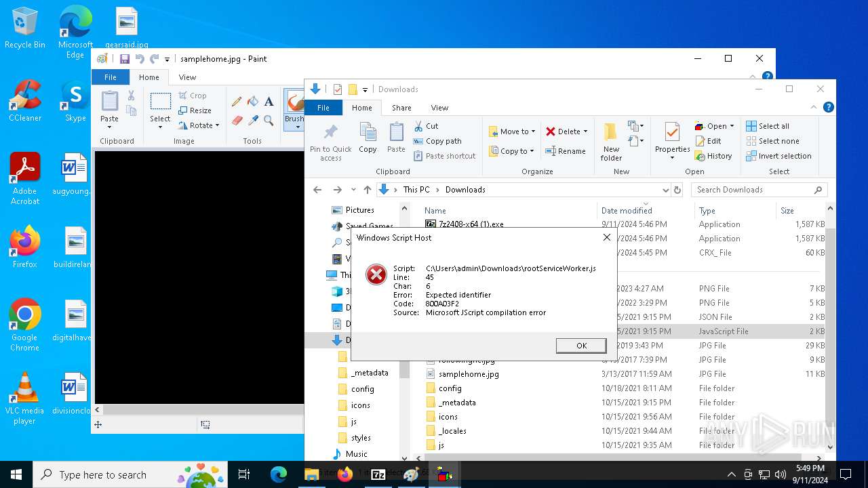Open the Rotate dropdown in Paint

click(x=199, y=125)
